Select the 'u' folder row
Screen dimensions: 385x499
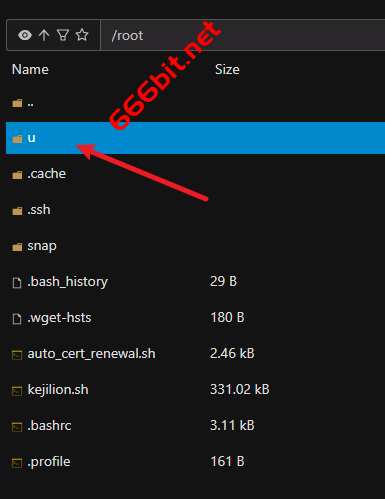tap(195, 138)
